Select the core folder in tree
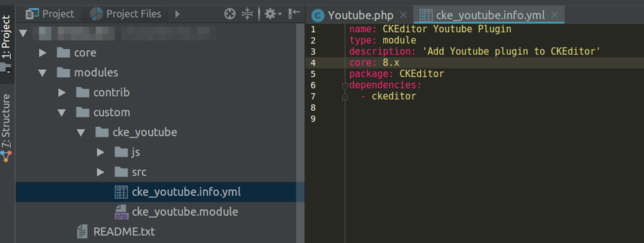The width and height of the screenshot is (644, 243). pyautogui.click(x=85, y=53)
